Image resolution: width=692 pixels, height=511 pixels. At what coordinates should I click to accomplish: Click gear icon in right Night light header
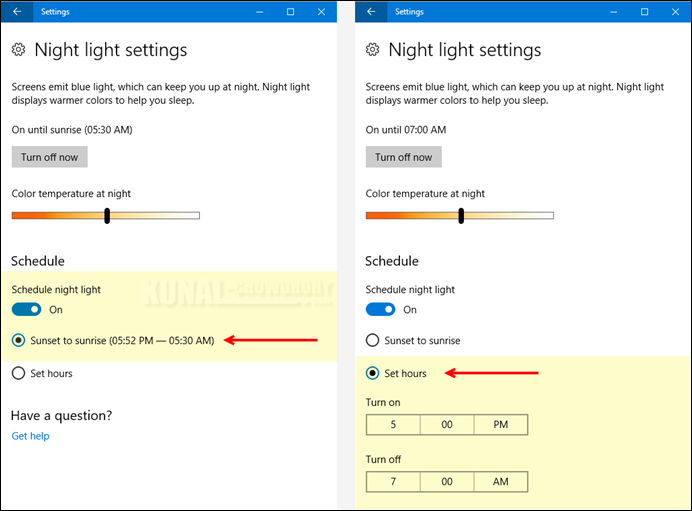tap(372, 49)
